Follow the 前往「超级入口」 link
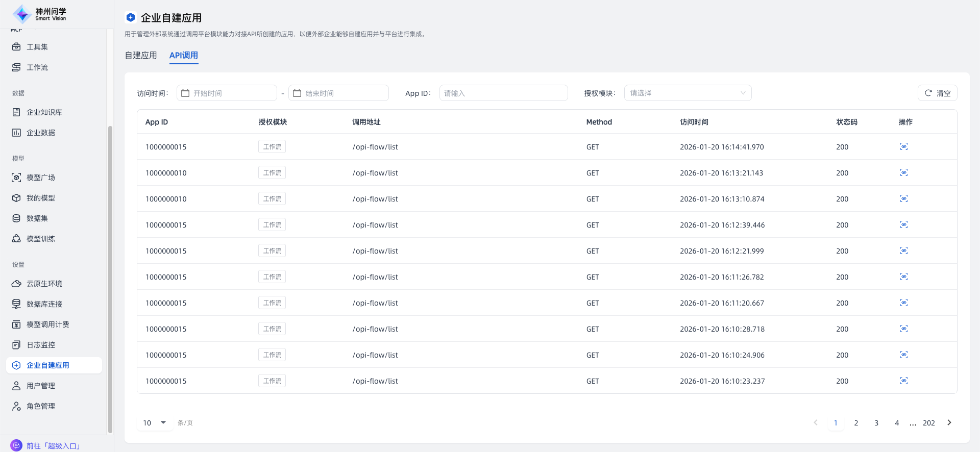 pos(53,446)
